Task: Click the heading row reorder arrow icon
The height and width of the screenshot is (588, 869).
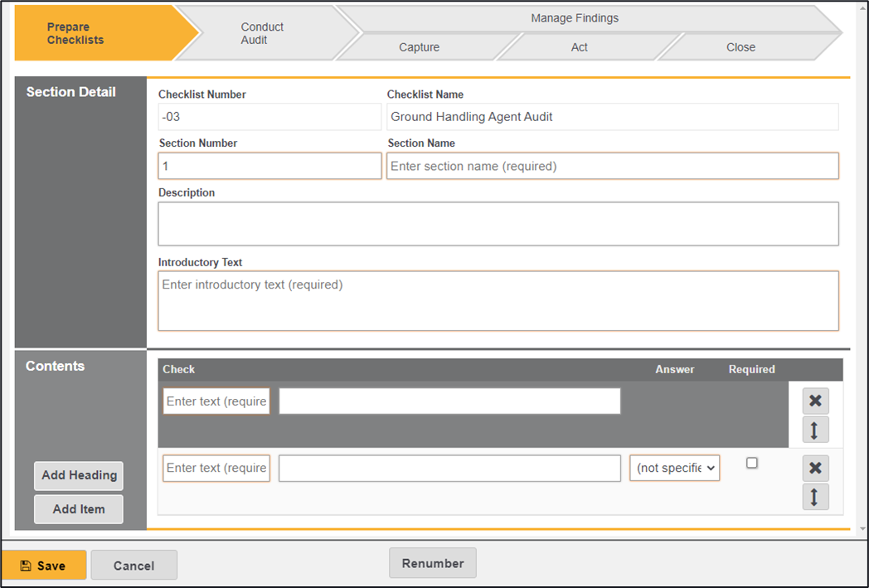Action: click(x=815, y=430)
